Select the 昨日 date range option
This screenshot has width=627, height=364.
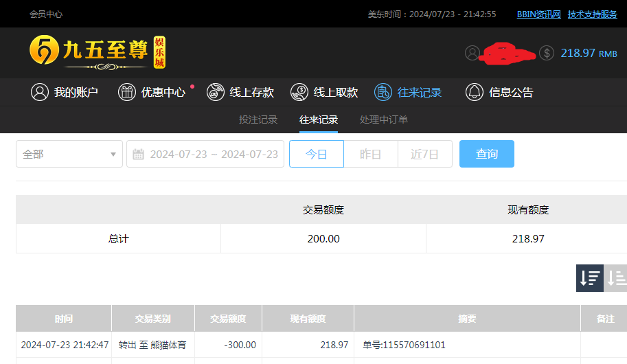(370, 154)
